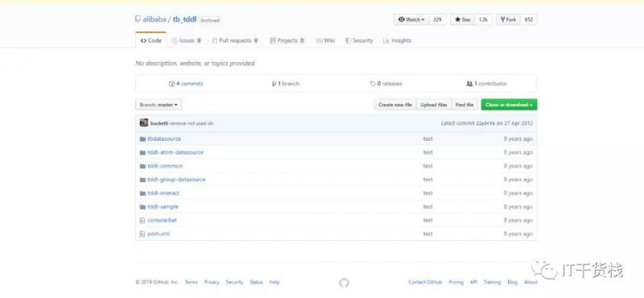Click the footer Blog link

[x=512, y=283]
